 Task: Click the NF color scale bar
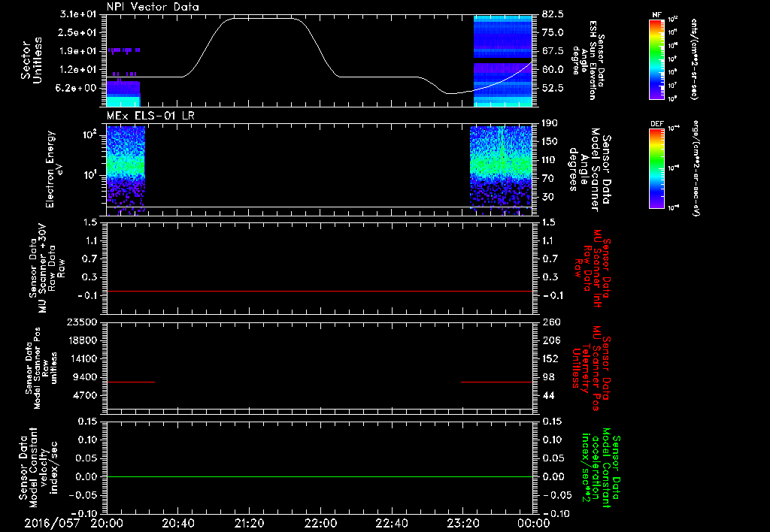coord(656,59)
